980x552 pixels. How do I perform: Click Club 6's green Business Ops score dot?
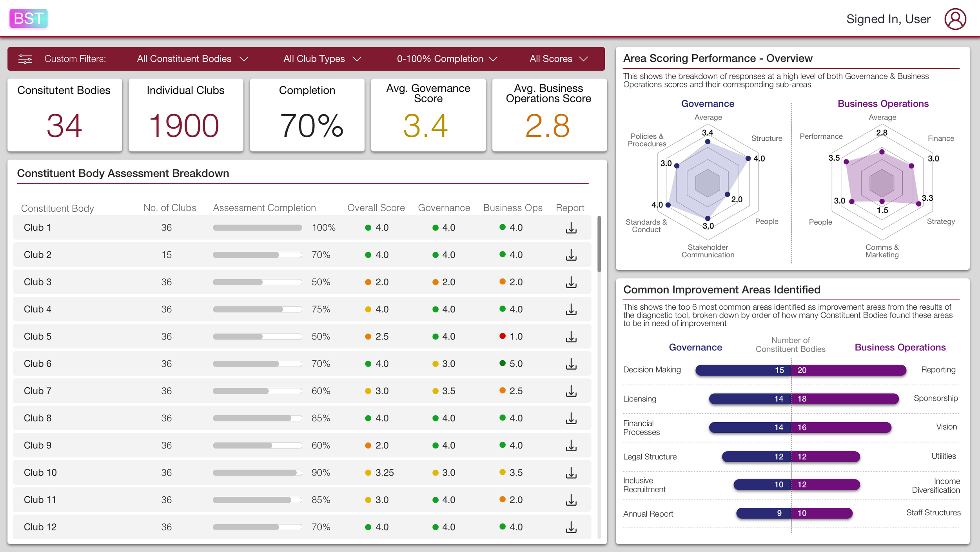pyautogui.click(x=503, y=363)
